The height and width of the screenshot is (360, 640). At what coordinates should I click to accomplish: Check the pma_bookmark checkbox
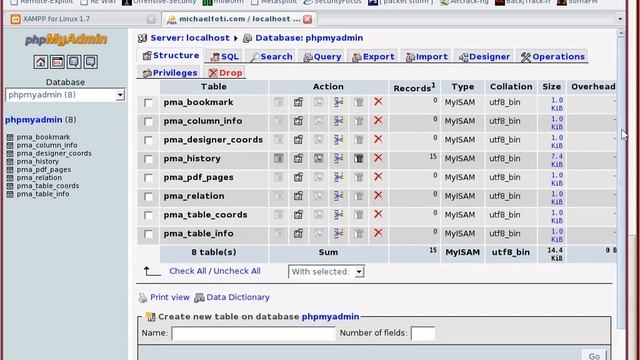148,103
